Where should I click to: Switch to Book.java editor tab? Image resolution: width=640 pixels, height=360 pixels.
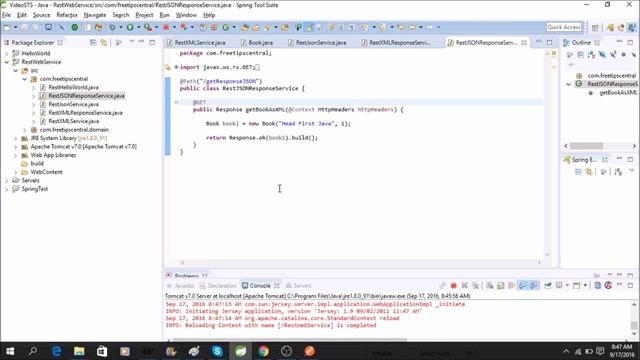tap(260, 42)
